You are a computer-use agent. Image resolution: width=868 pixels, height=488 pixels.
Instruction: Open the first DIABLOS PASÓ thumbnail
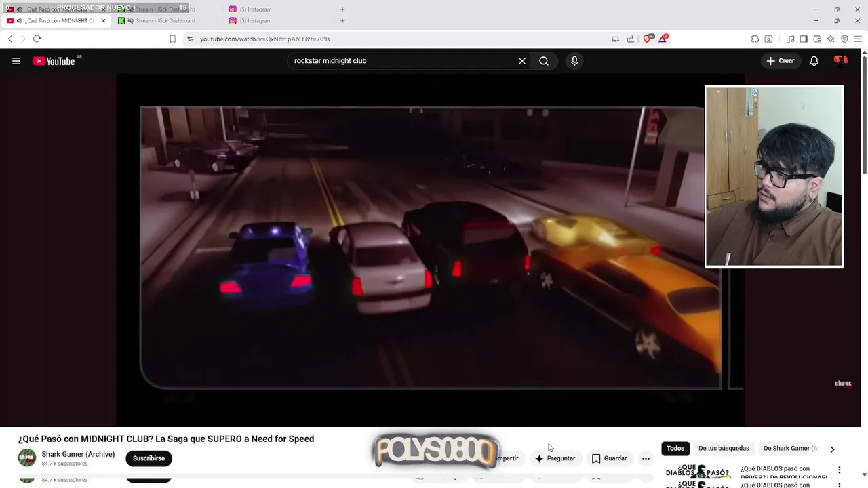(x=697, y=472)
